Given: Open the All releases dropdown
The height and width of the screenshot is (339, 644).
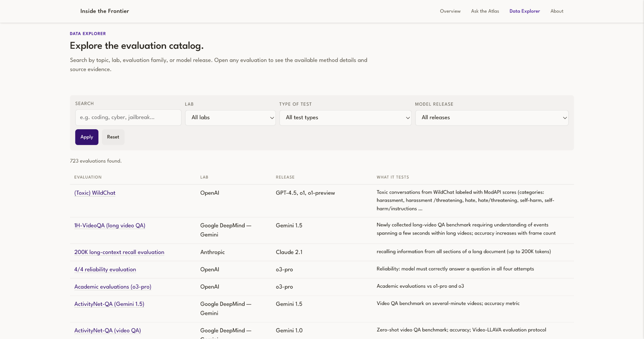Looking at the screenshot, I should (x=492, y=118).
